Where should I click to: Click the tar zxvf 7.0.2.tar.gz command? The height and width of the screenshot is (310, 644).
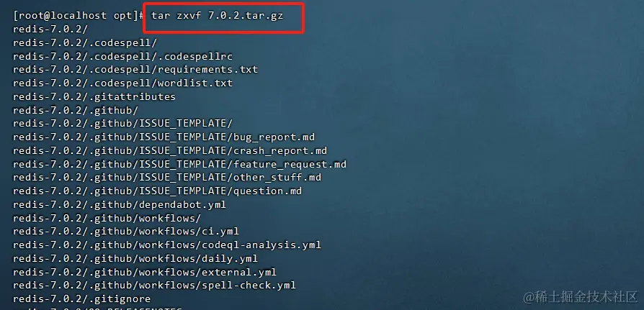click(x=218, y=16)
